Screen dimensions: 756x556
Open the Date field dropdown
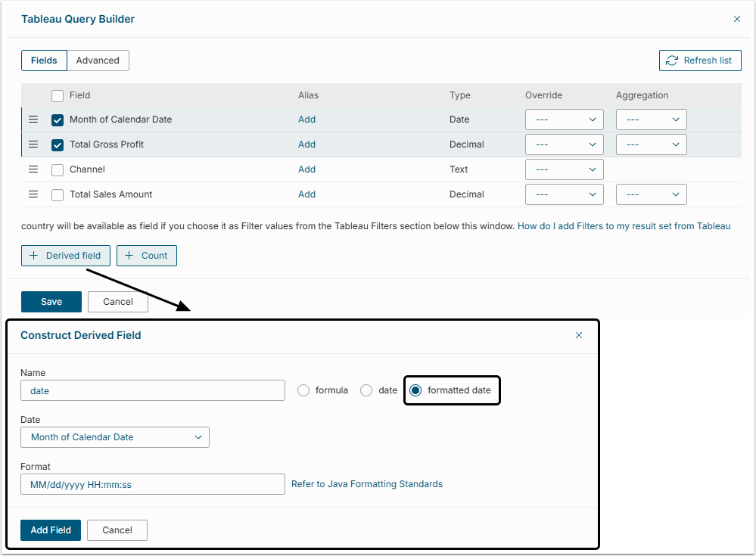pos(115,437)
